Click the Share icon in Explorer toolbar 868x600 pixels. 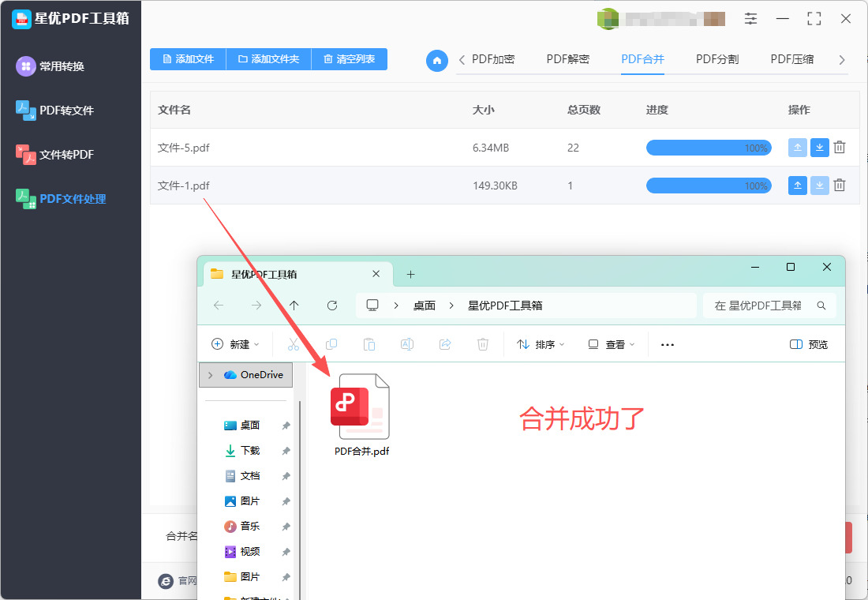tap(445, 344)
